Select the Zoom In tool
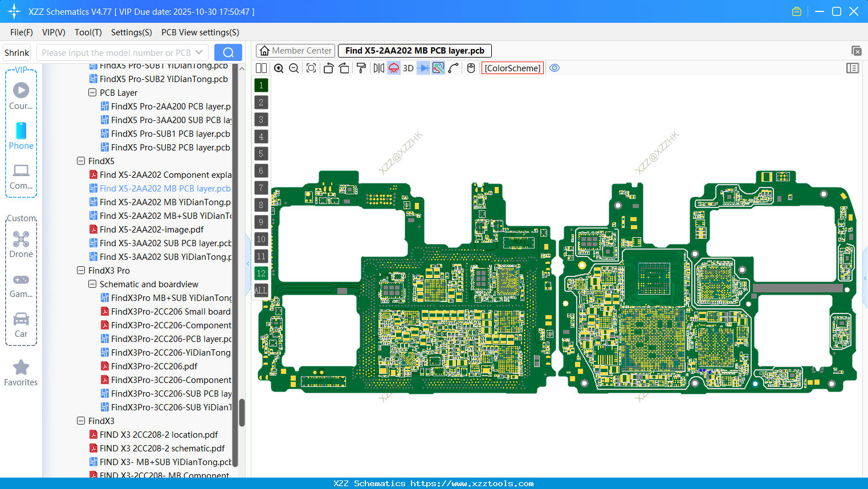This screenshot has height=489, width=868. [x=279, y=68]
